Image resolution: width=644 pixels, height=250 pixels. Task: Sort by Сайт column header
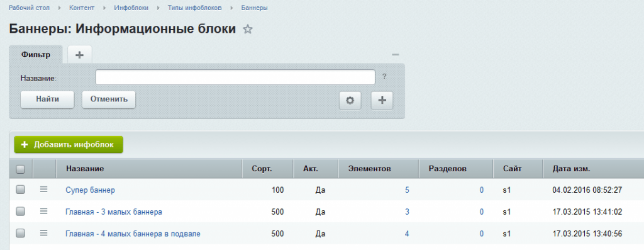pos(518,169)
